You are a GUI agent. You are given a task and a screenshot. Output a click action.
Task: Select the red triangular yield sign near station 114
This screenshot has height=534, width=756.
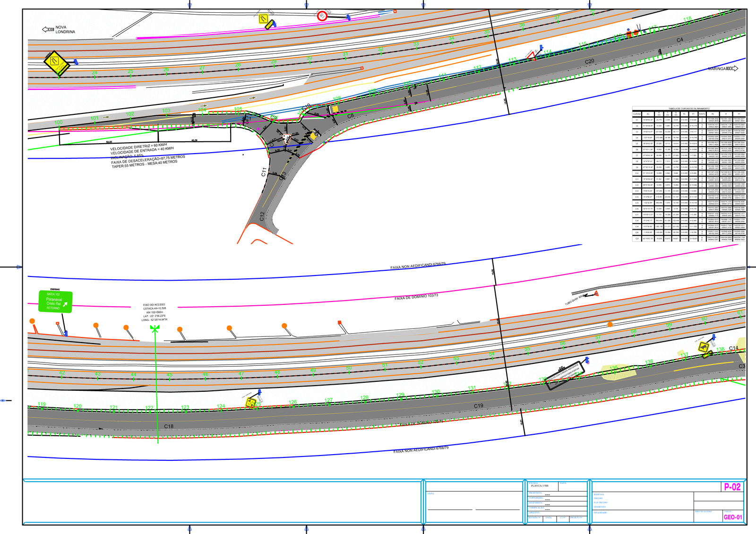532,55
